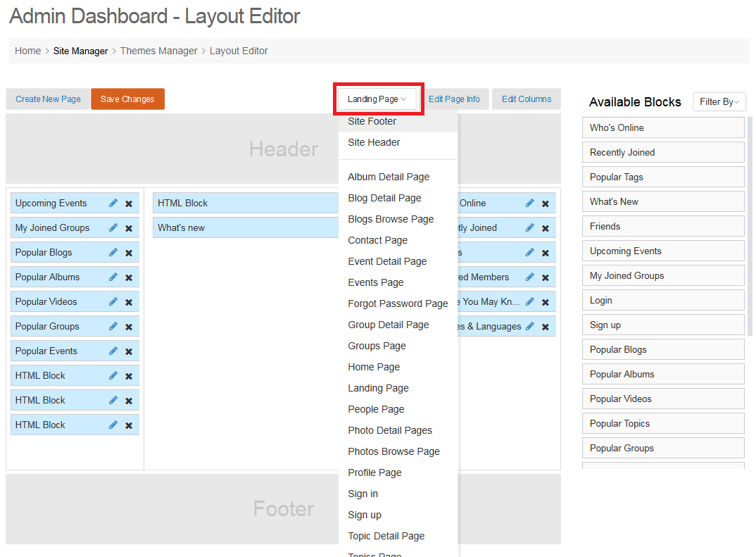Edit the Popular Events block

(x=113, y=351)
